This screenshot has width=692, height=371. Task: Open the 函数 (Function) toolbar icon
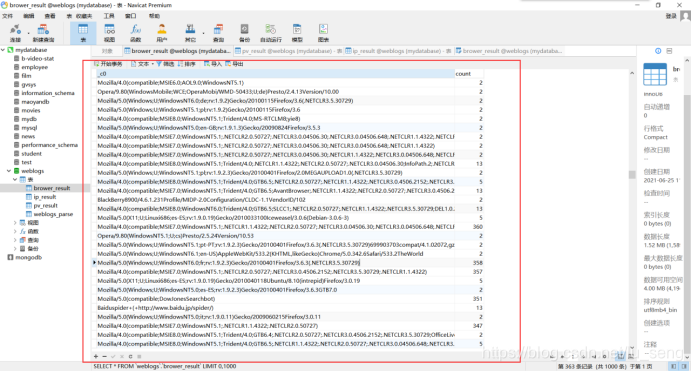tap(135, 33)
